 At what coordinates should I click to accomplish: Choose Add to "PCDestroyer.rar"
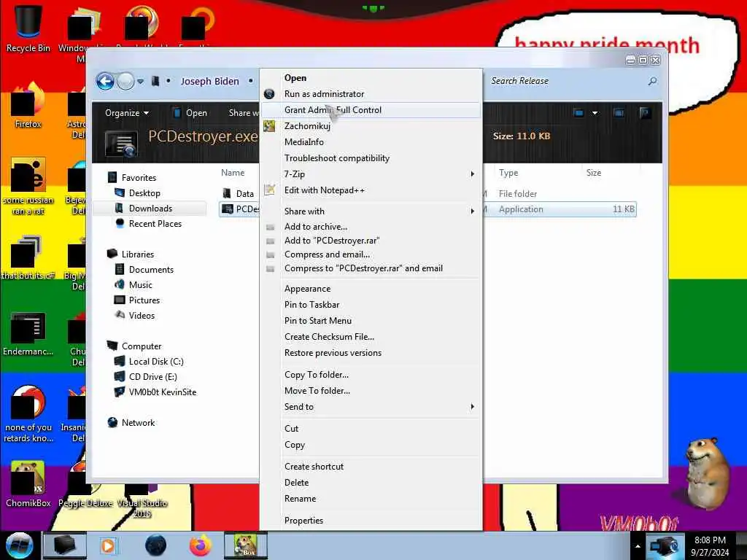tap(371, 241)
